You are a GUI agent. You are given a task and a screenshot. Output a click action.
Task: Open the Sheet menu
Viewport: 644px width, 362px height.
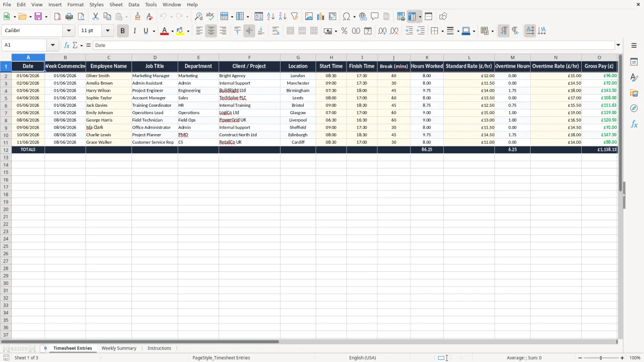(x=116, y=4)
